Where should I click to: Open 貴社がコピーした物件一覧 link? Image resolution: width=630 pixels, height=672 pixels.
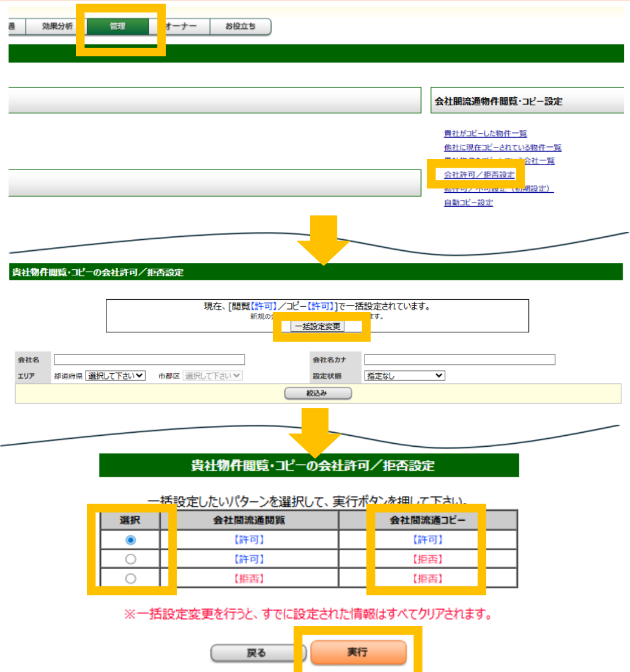(x=485, y=133)
